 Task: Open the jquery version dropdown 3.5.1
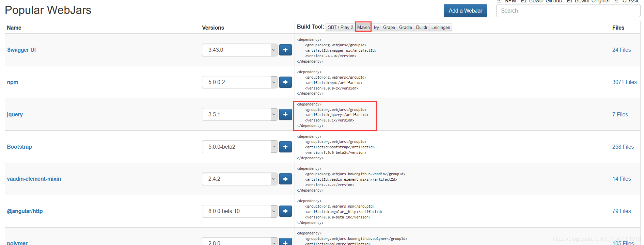click(239, 114)
